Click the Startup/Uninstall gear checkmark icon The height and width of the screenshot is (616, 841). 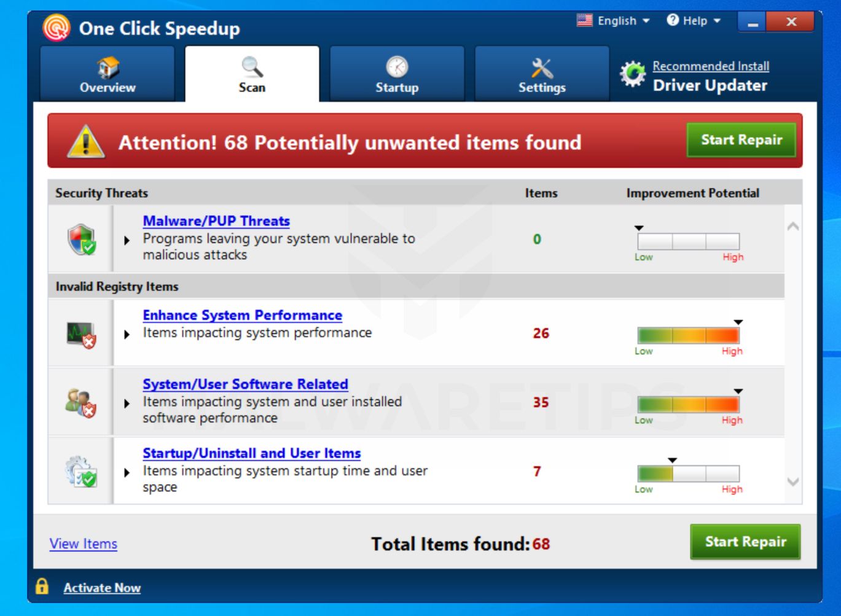pyautogui.click(x=81, y=472)
